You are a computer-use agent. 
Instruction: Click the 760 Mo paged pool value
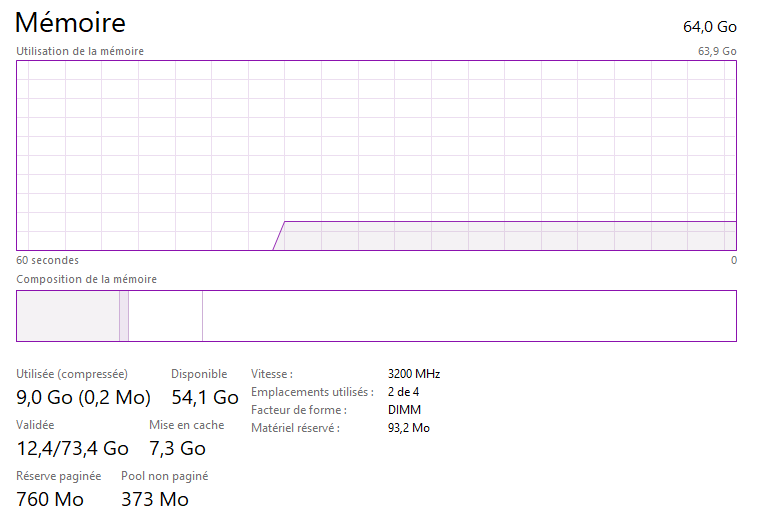50,499
